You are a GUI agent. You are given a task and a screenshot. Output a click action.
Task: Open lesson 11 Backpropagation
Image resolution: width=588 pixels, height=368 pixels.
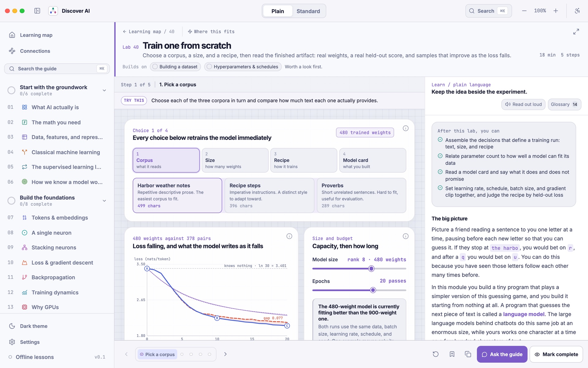tap(57, 277)
